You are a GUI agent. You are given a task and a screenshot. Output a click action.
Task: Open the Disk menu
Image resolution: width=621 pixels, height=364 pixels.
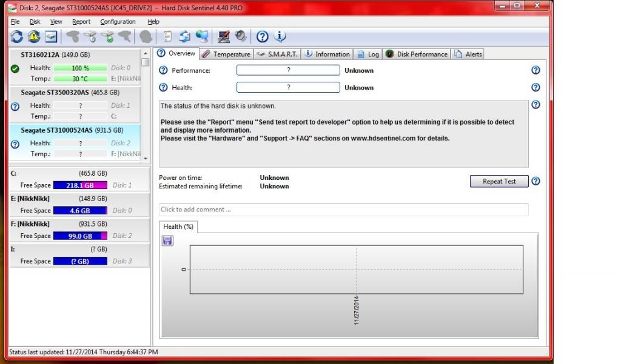(x=35, y=22)
